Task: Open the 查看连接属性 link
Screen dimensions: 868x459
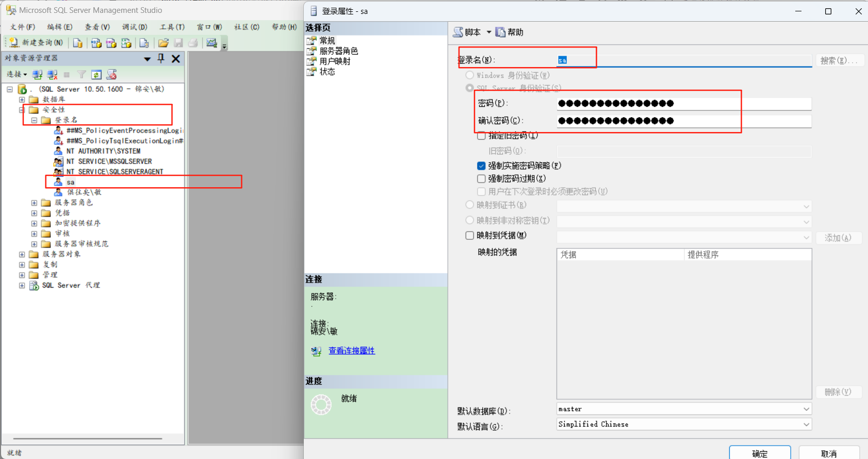Action: [x=351, y=351]
